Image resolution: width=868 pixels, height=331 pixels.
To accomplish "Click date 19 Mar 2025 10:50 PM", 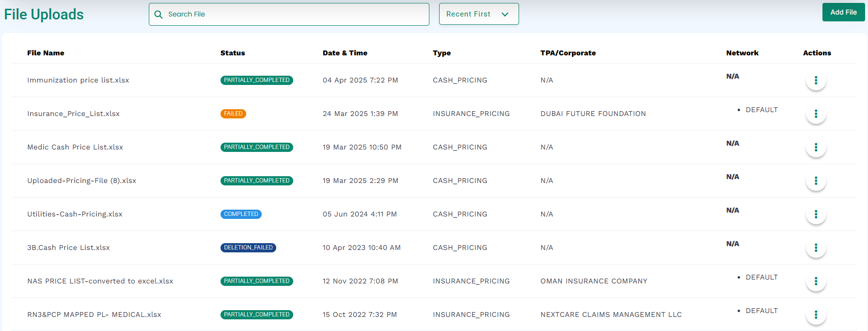I will click(362, 147).
